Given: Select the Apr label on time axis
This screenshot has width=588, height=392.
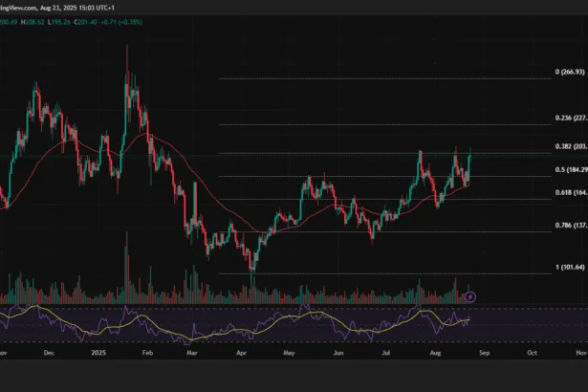Looking at the screenshot, I should [240, 352].
